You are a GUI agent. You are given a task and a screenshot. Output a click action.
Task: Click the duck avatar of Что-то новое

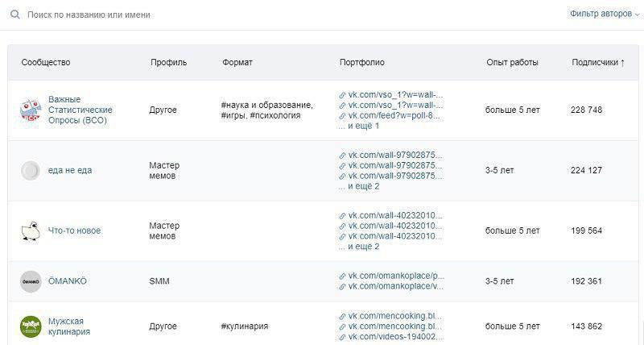pos(31,231)
